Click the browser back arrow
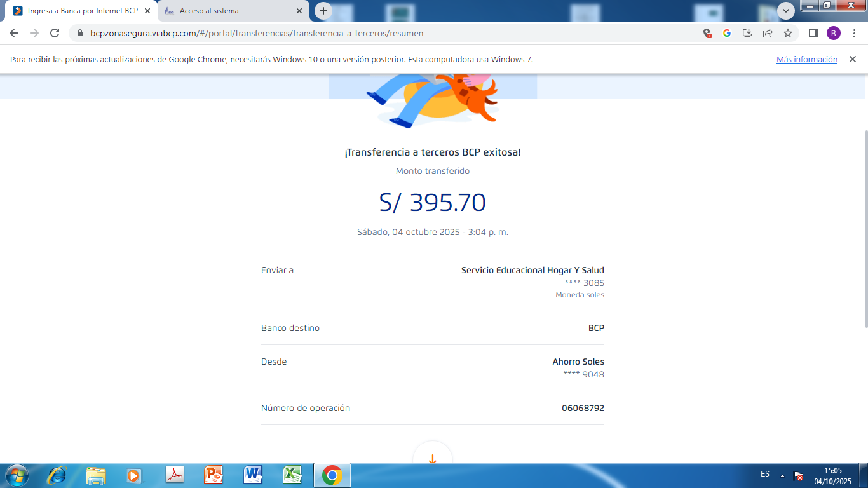 (x=14, y=33)
